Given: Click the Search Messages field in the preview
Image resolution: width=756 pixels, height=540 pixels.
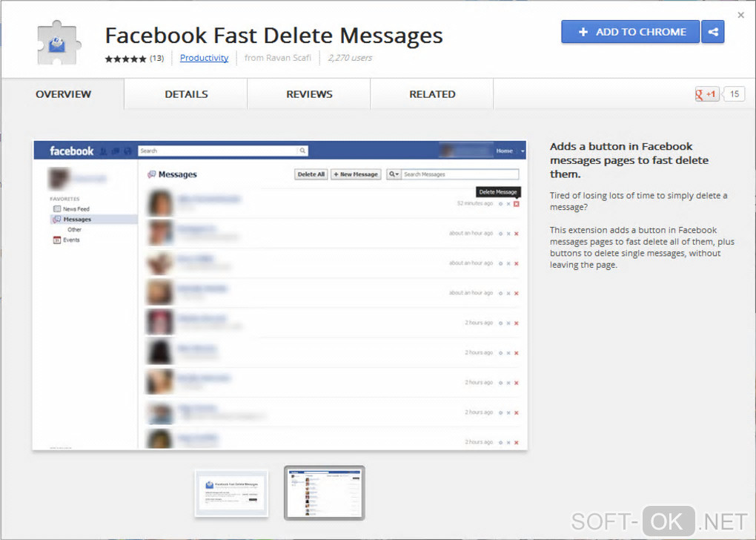Looking at the screenshot, I should point(460,174).
